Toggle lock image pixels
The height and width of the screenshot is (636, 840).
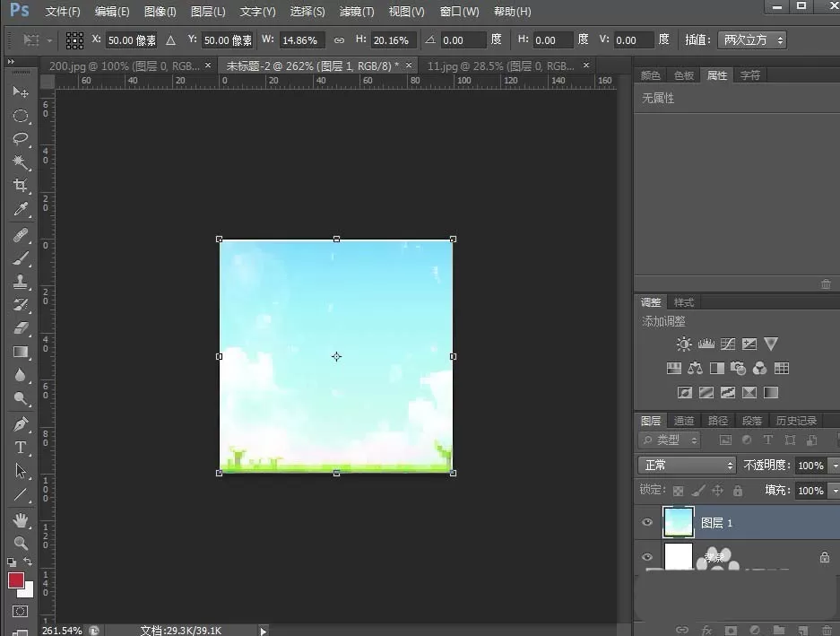point(698,491)
